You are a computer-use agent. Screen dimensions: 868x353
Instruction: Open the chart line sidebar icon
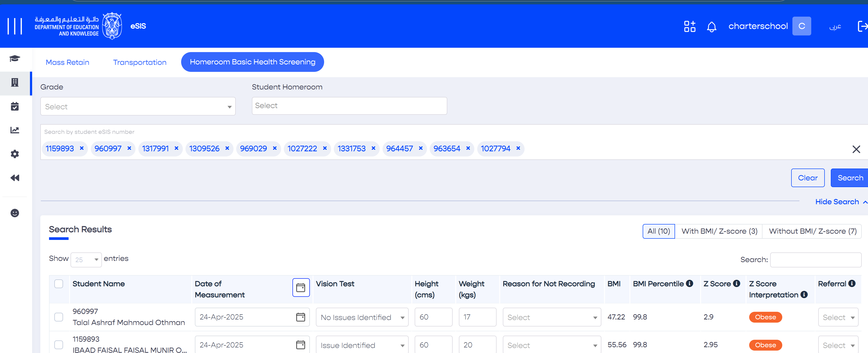click(x=15, y=130)
